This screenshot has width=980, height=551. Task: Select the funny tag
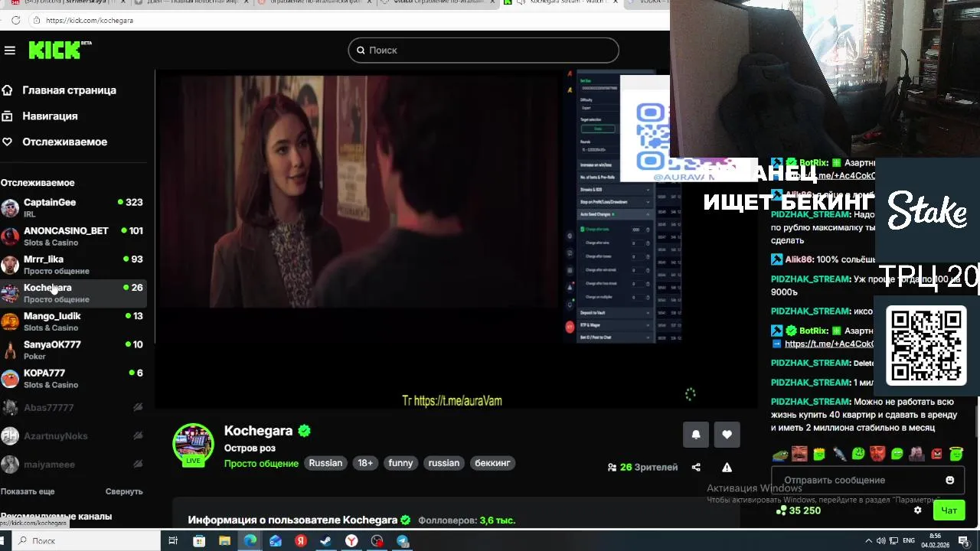400,463
